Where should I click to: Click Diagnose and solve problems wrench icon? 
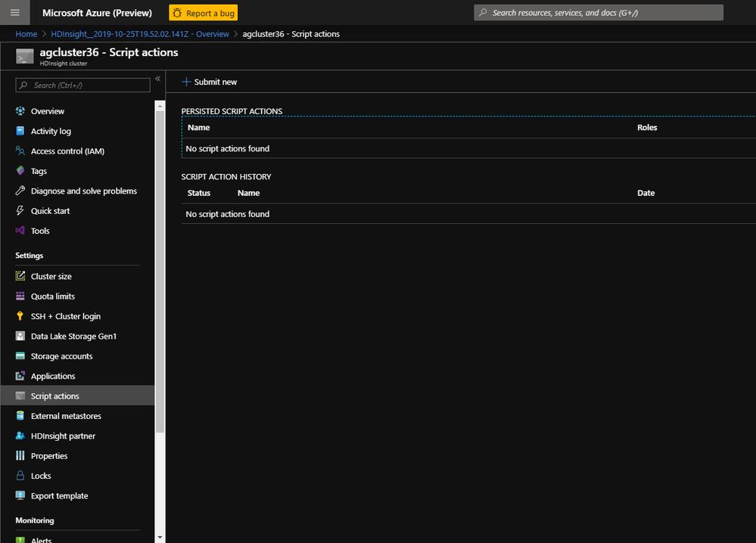click(20, 191)
